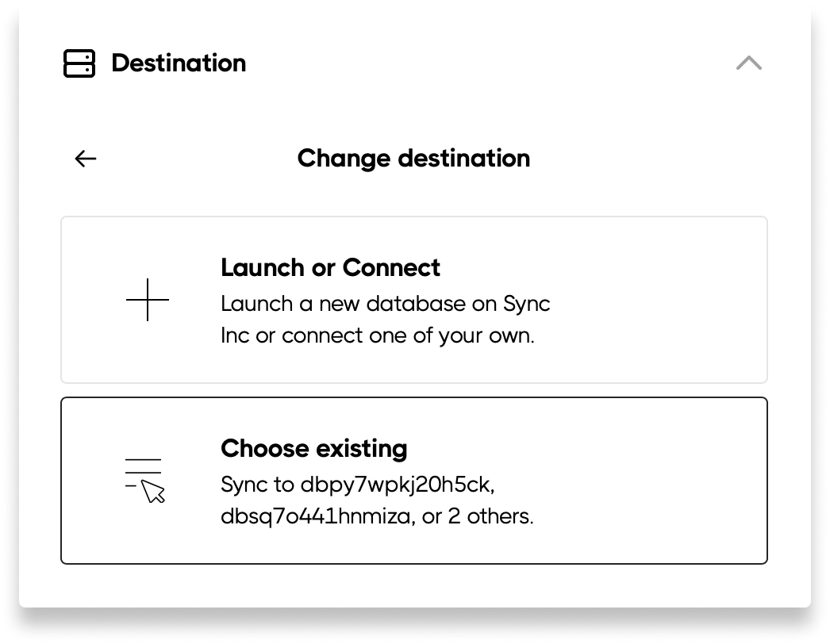Click the Destination header label
The image size is (830, 644).
point(179,63)
